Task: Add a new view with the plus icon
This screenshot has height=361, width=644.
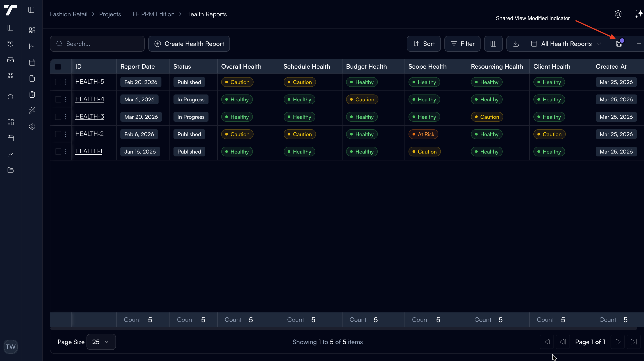Action: click(639, 44)
